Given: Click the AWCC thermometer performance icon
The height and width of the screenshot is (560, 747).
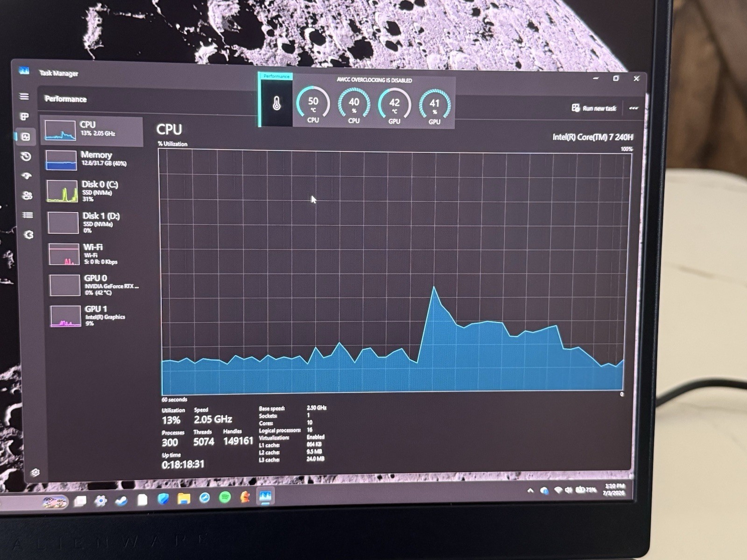Looking at the screenshot, I should coord(276,103).
